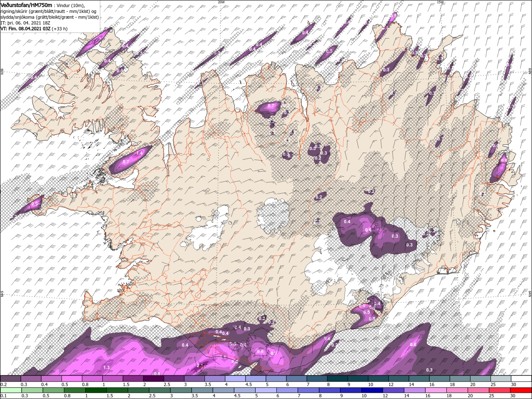Select the 'IT: þri. 06. 04. 2021 18Z' line
Image resolution: width=532 pixels, height=399 pixels.
coord(26,23)
